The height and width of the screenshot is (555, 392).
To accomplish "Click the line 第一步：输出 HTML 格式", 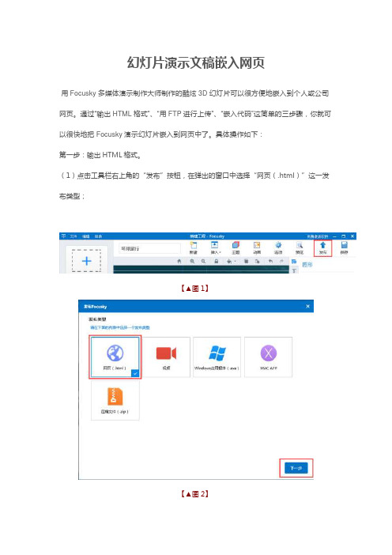I will 100,155.
